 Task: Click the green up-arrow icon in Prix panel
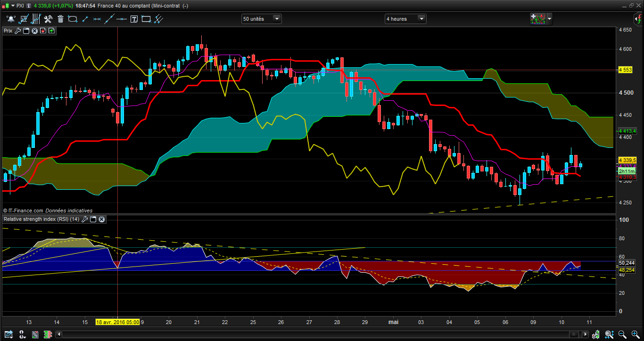pyautogui.click(x=51, y=31)
